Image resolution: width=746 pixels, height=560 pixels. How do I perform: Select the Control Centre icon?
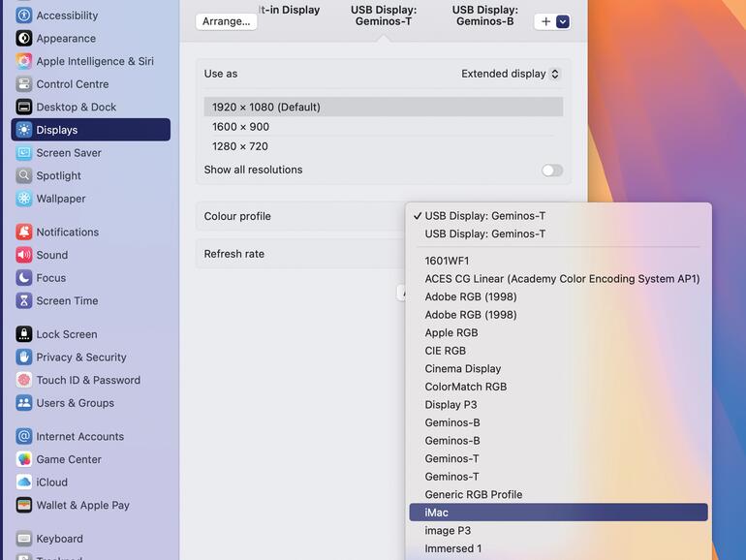[x=24, y=84]
